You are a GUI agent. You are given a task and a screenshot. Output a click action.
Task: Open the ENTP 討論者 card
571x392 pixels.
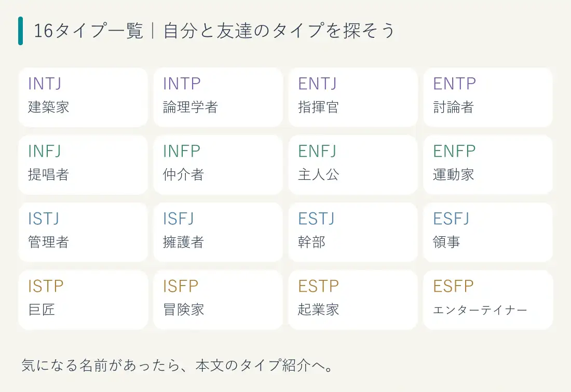pos(488,97)
